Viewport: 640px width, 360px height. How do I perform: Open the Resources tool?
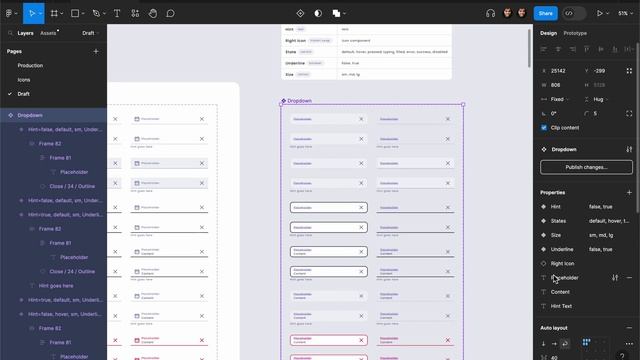[x=135, y=13]
